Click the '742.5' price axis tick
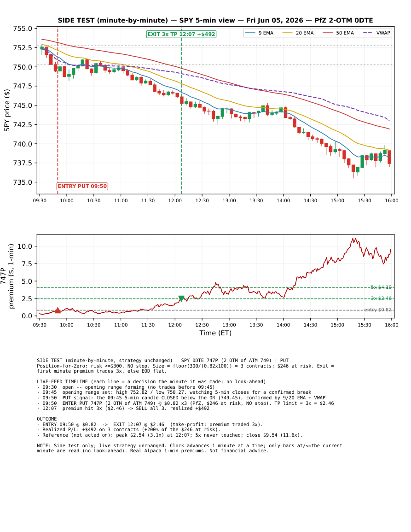Viewport: 411px width, 532px height. click(x=23, y=124)
